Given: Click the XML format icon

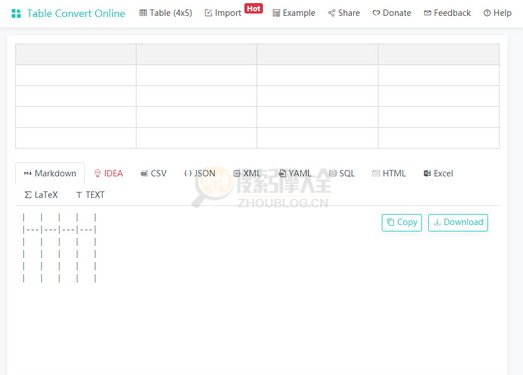Looking at the screenshot, I should (x=236, y=173).
